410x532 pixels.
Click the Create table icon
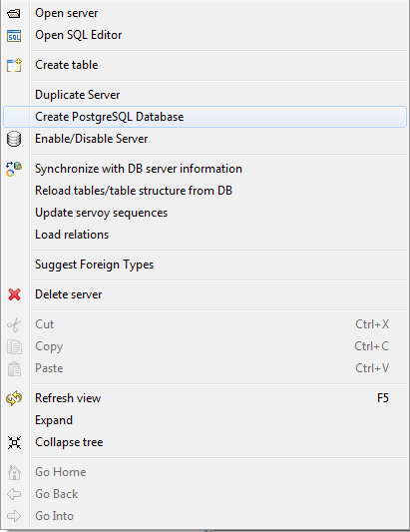[14, 65]
